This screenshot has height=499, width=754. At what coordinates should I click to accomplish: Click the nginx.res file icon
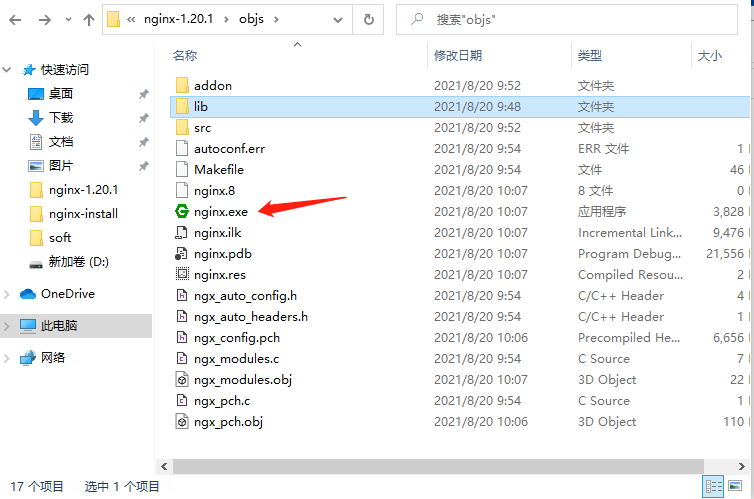coord(182,274)
